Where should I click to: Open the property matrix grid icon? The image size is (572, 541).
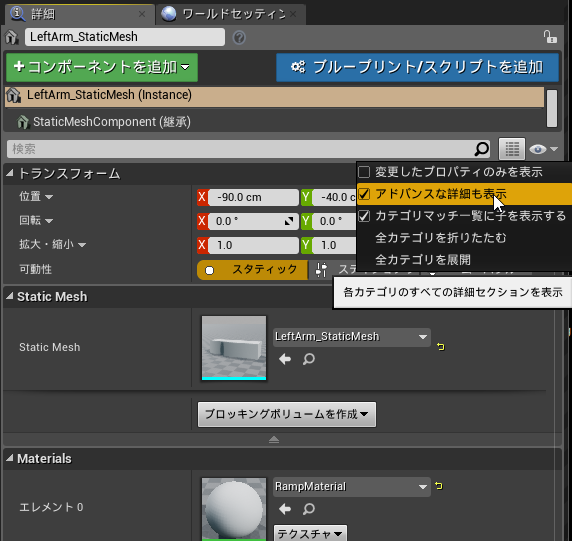point(512,148)
